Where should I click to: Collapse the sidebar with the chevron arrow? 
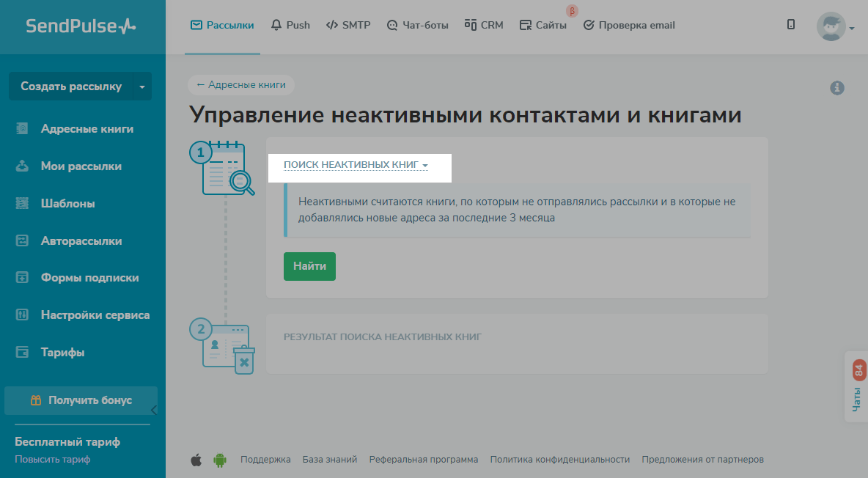pos(153,410)
